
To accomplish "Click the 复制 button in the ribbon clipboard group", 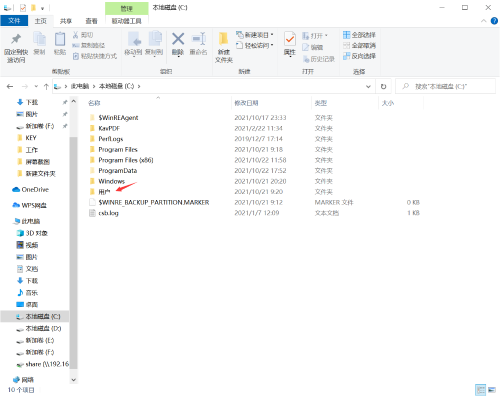I will click(x=39, y=43).
